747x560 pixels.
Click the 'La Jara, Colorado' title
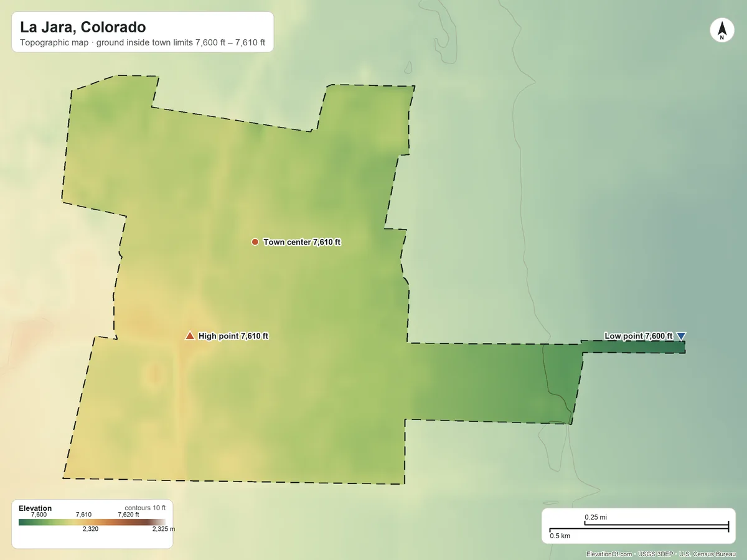click(83, 27)
